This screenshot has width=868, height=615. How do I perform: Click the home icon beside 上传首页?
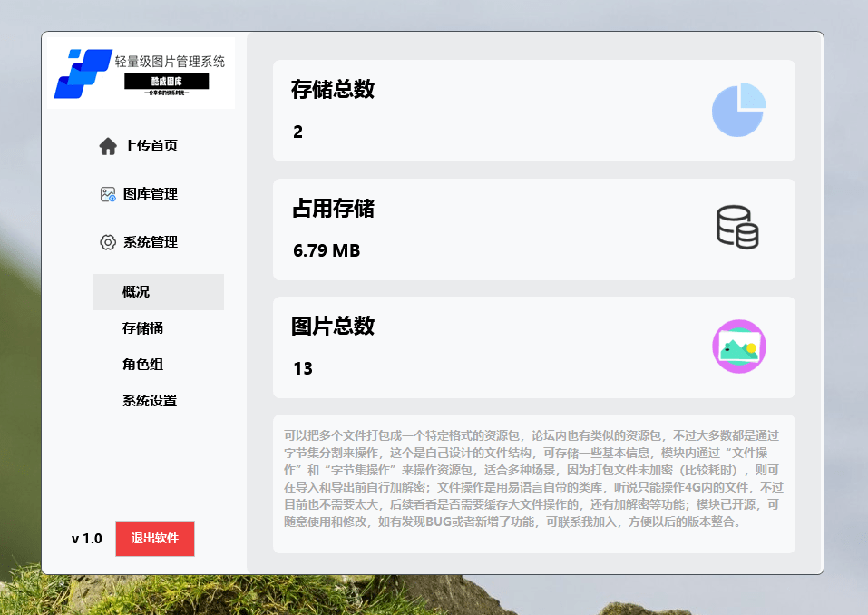[x=108, y=146]
